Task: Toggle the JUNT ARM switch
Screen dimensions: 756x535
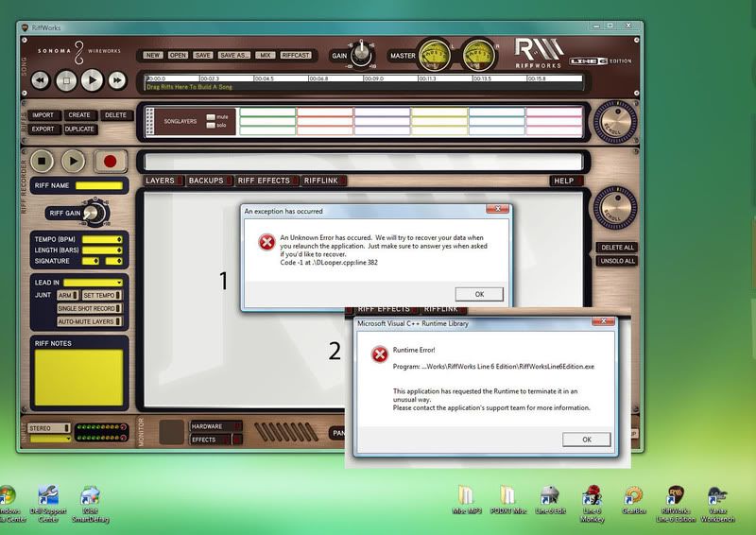Action: (67, 295)
